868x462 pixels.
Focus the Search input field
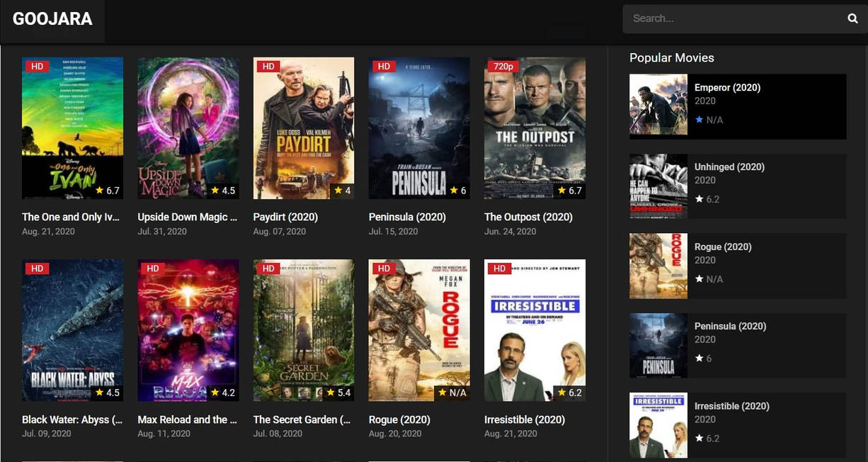[736, 19]
